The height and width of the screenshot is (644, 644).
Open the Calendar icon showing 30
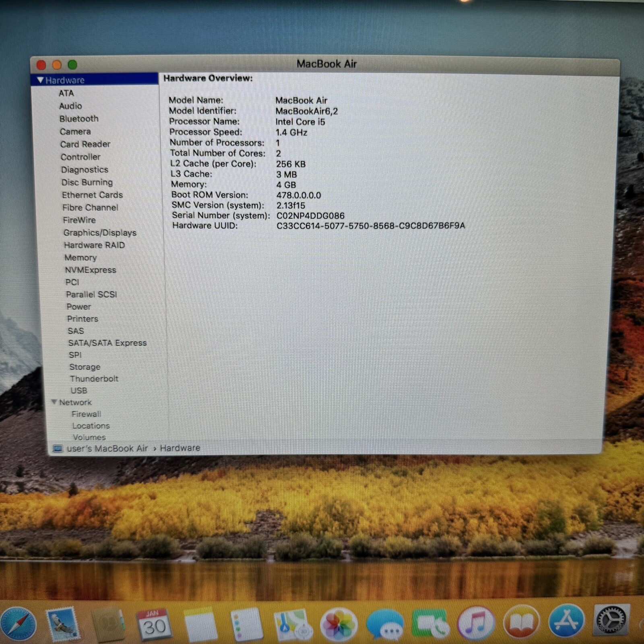pyautogui.click(x=154, y=624)
